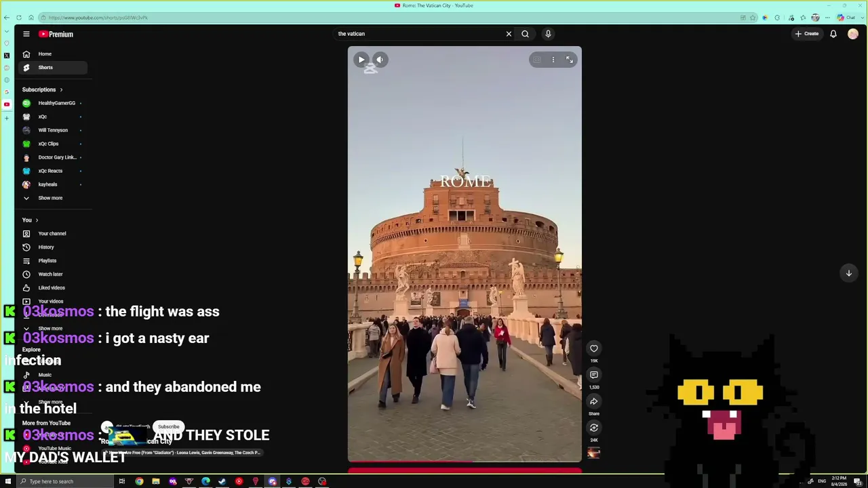Click the Windows taskbar search box
This screenshot has height=488, width=868.
click(64, 482)
